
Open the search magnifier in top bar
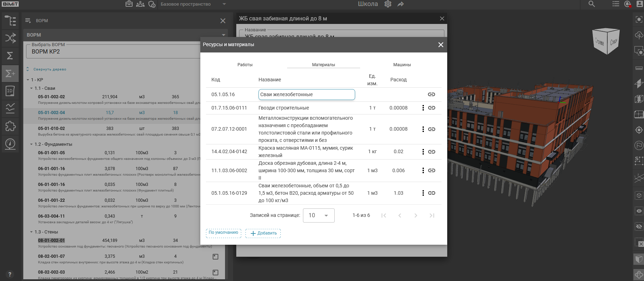tap(592, 4)
